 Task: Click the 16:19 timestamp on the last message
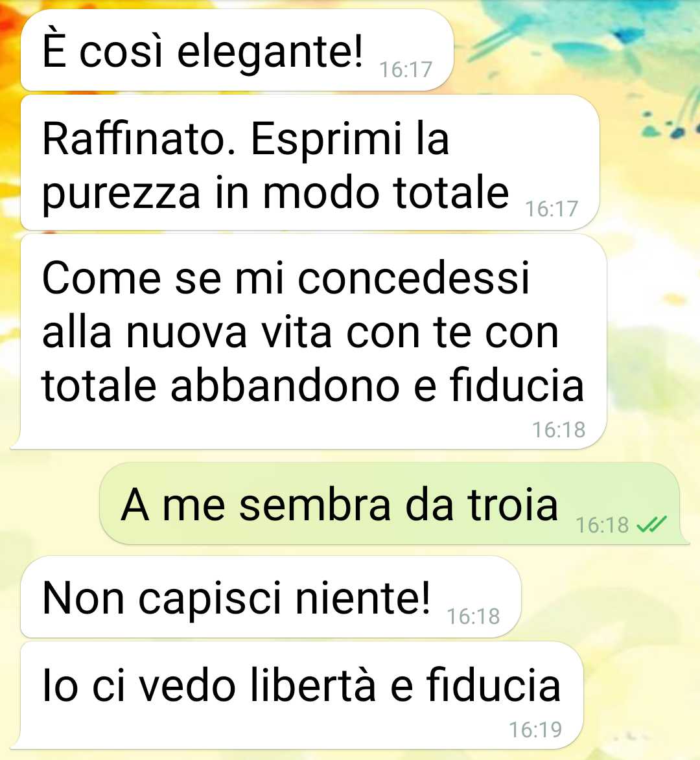click(535, 729)
